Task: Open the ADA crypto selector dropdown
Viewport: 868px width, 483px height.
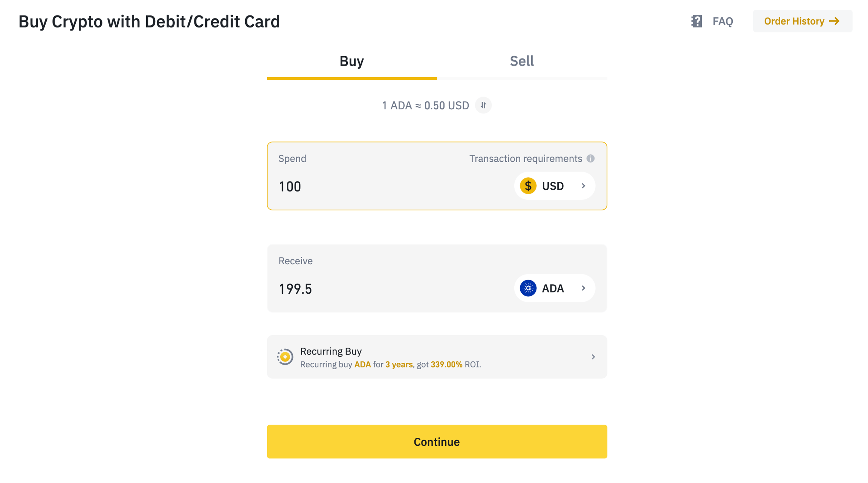Action: [x=583, y=288]
